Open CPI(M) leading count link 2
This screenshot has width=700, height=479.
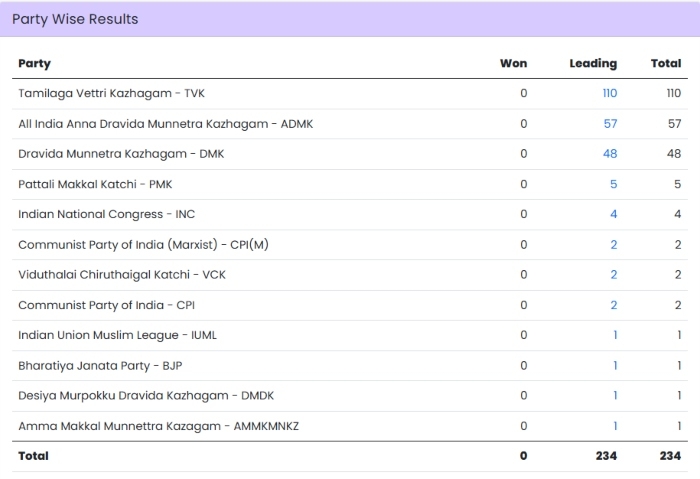coord(614,245)
